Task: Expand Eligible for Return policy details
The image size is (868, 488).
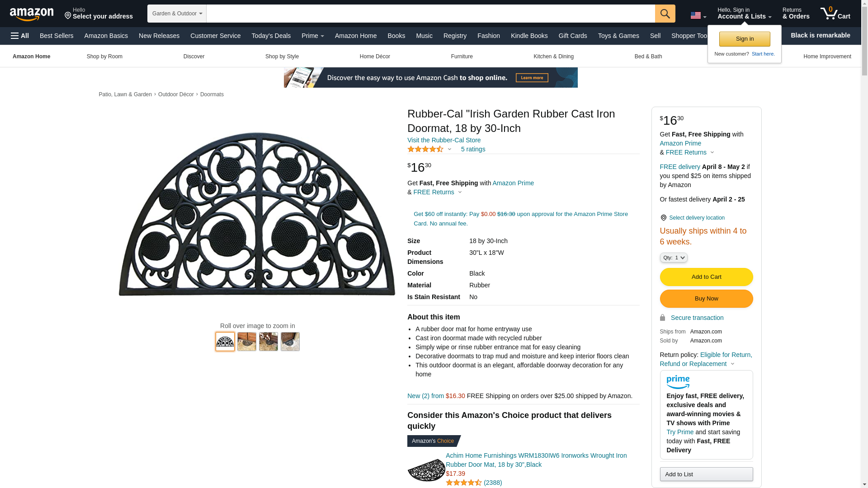Action: click(706, 359)
